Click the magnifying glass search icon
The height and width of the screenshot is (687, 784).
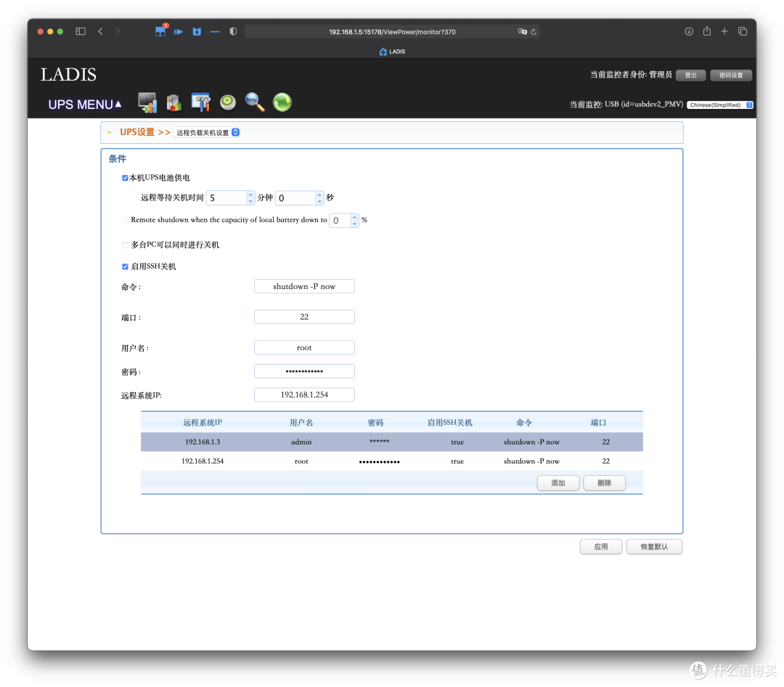255,102
